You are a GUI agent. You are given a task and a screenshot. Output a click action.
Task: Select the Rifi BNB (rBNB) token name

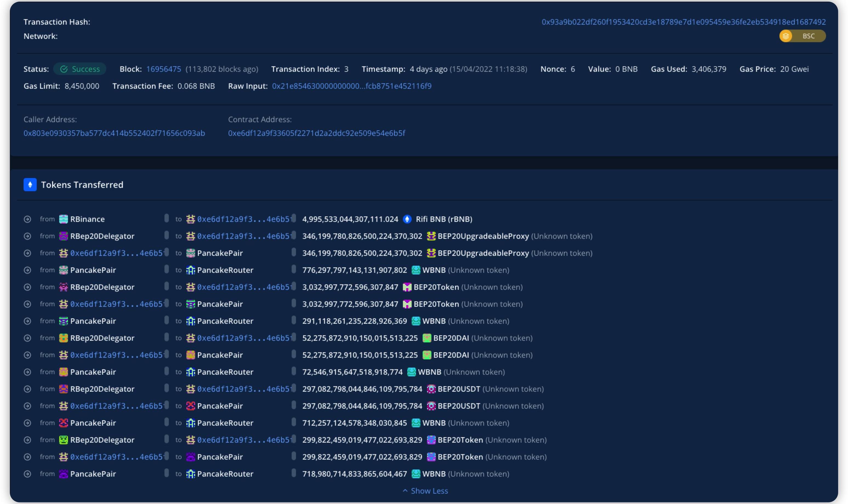click(444, 219)
